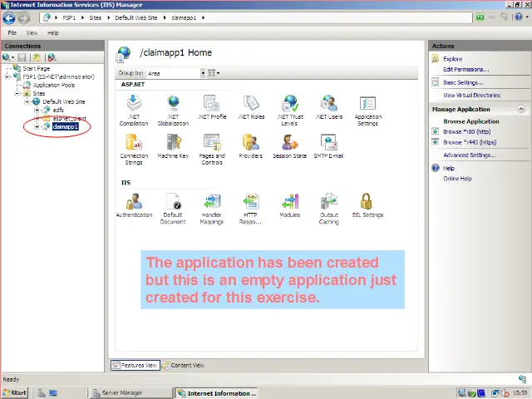Expand the claimapp1 tree node

(37, 126)
